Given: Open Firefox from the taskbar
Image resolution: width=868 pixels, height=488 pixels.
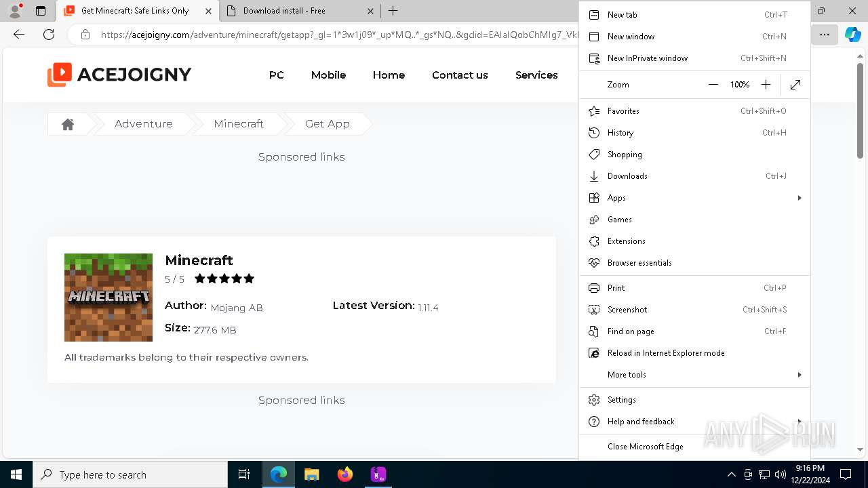Looking at the screenshot, I should (345, 474).
